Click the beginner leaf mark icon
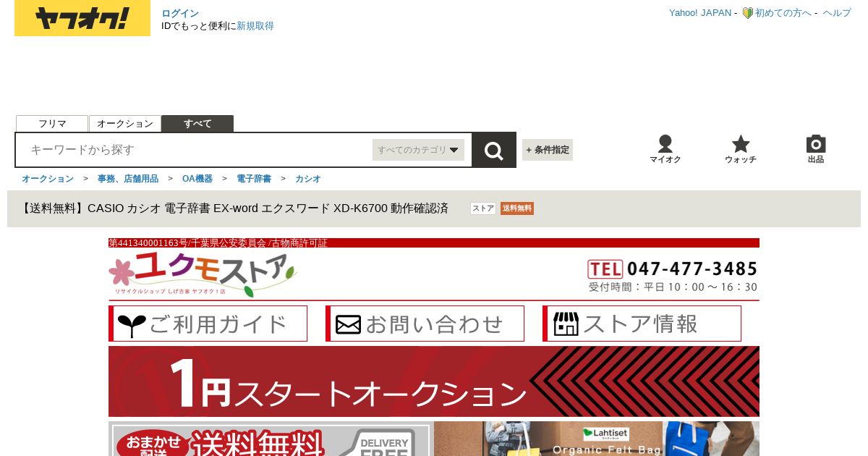The width and height of the screenshot is (868, 456). click(747, 13)
